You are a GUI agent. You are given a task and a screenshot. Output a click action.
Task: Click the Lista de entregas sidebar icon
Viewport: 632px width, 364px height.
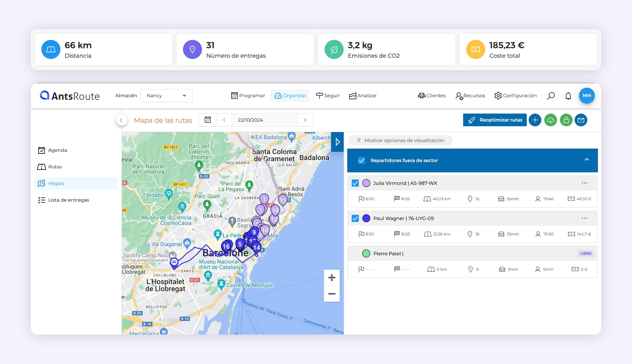[x=42, y=200]
